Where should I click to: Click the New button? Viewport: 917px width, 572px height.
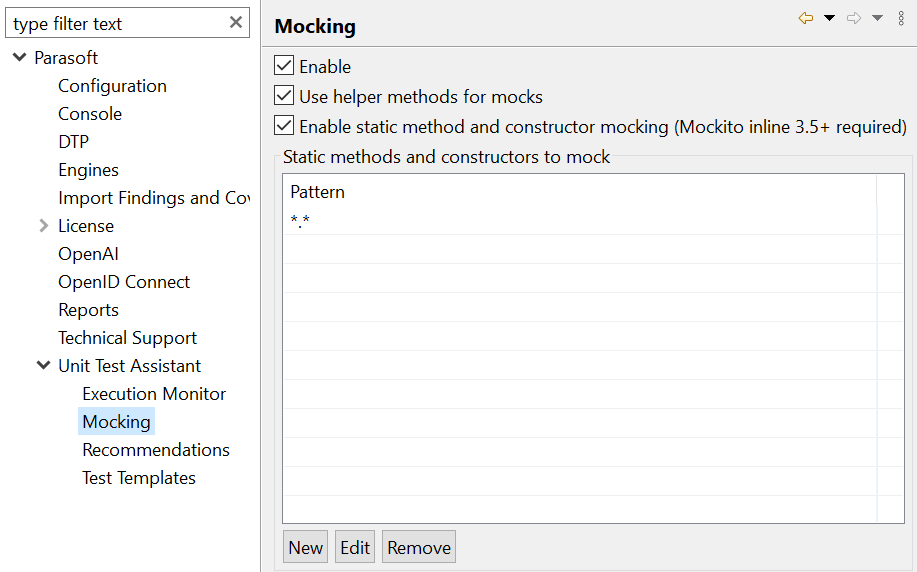tap(305, 547)
